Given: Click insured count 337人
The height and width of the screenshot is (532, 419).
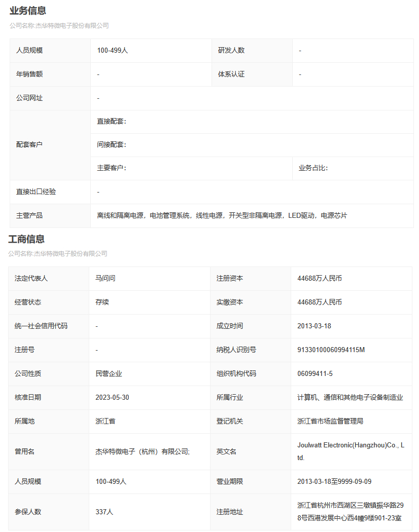Looking at the screenshot, I should click(x=104, y=512).
